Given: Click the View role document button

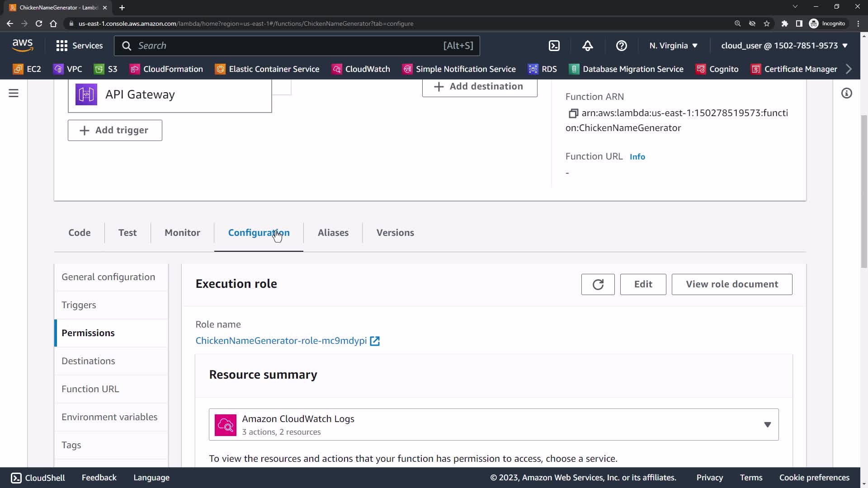Looking at the screenshot, I should click(731, 284).
